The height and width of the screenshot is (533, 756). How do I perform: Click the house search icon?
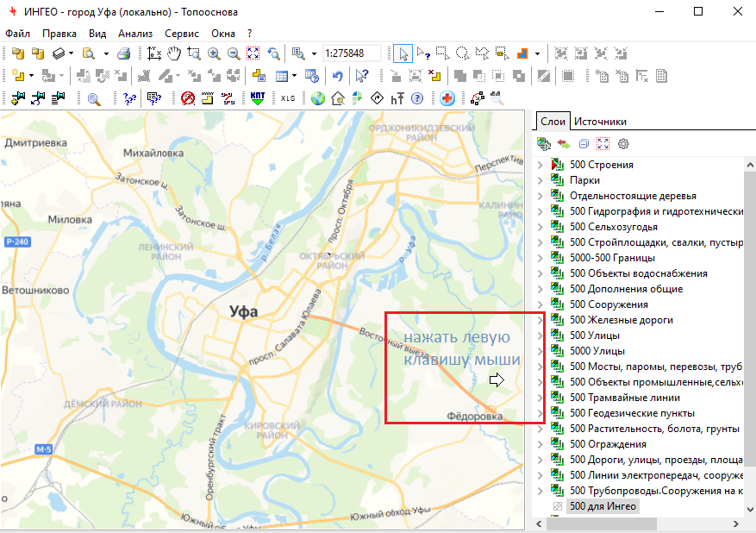338,98
